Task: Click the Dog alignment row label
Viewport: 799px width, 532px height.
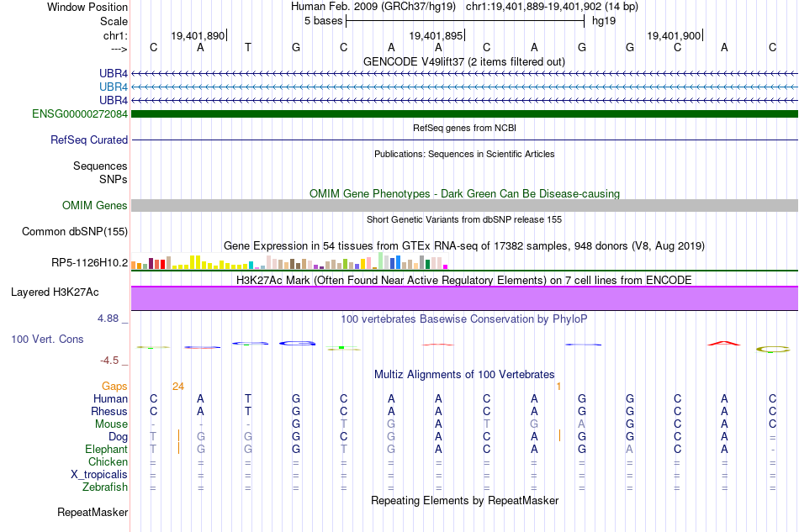Action: click(119, 437)
